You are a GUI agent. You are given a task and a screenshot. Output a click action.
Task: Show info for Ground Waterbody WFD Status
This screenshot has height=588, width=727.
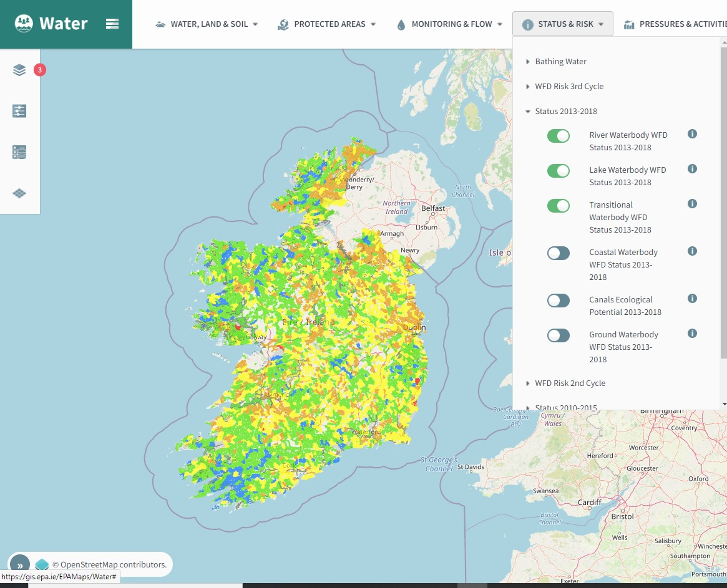point(692,333)
